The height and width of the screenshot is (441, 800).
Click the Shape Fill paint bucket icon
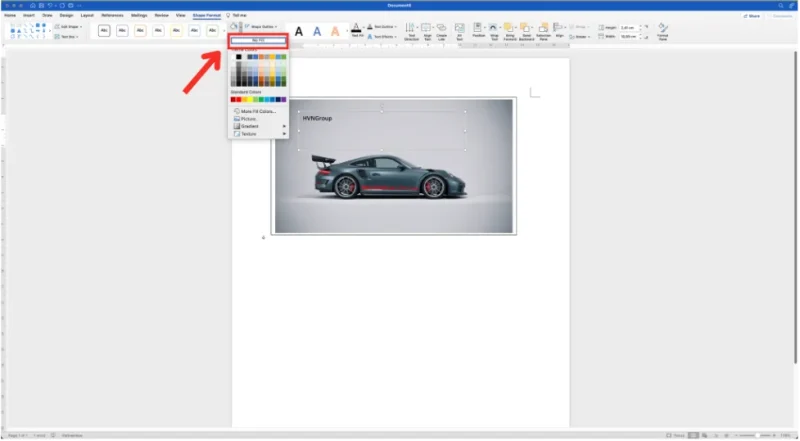[233, 27]
